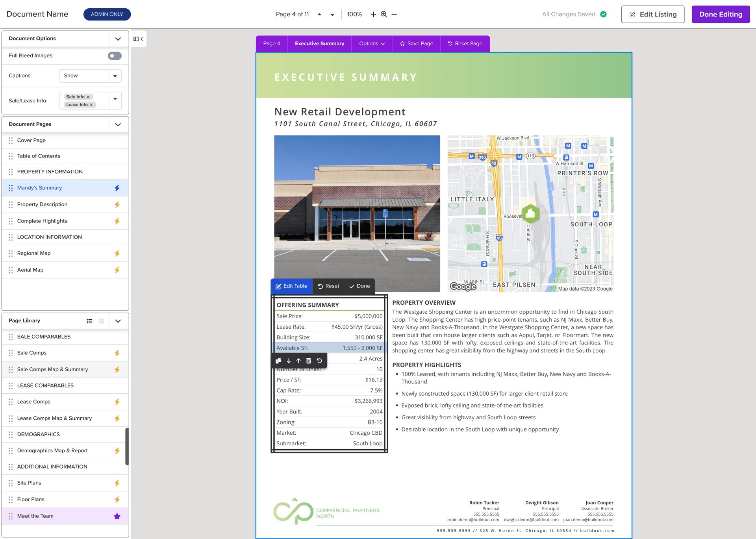756x539 pixels.
Task: Switch Page Library to grid view
Action: (102, 321)
